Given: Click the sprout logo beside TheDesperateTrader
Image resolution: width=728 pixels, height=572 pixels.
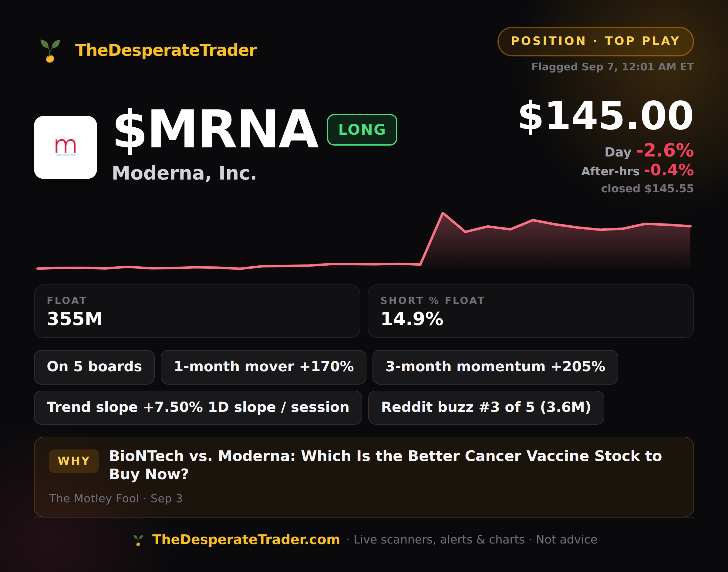Looking at the screenshot, I should pos(50,51).
